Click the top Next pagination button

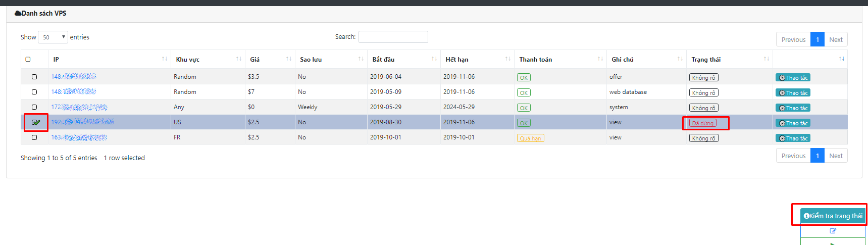point(836,39)
